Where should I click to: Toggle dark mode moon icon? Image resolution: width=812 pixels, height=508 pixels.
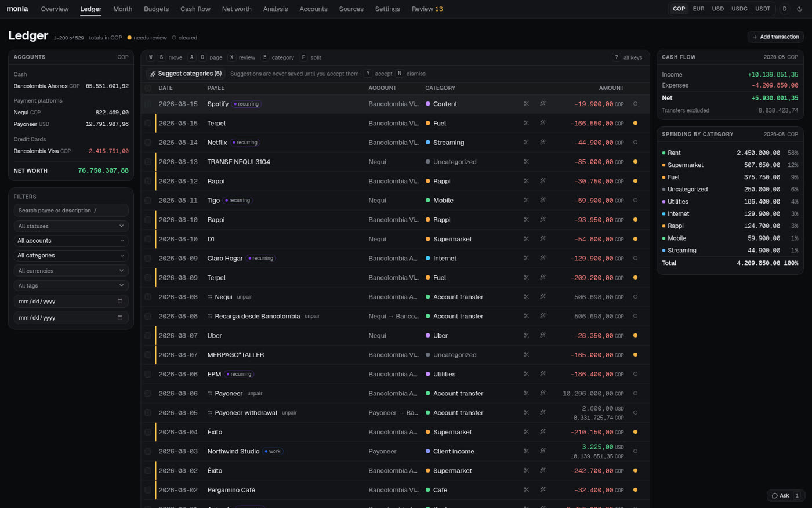tap(800, 9)
